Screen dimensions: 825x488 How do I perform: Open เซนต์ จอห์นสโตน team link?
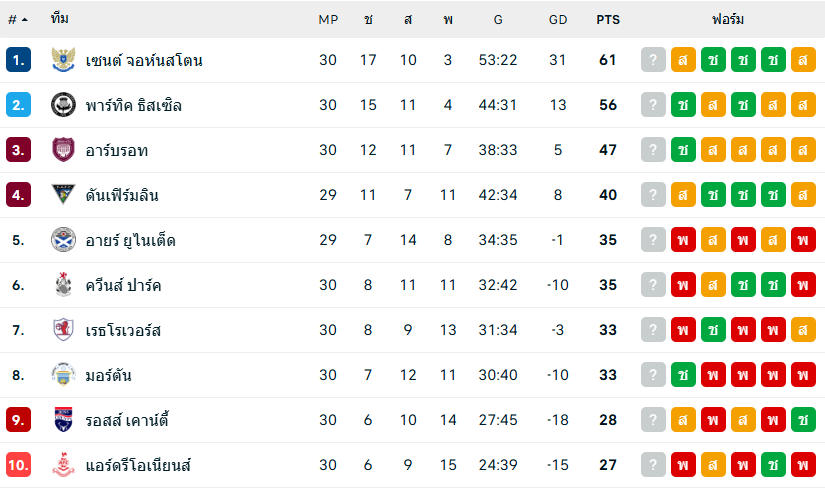click(144, 60)
